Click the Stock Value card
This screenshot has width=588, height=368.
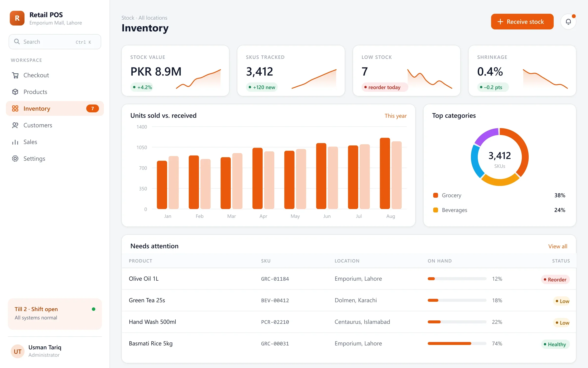(175, 71)
